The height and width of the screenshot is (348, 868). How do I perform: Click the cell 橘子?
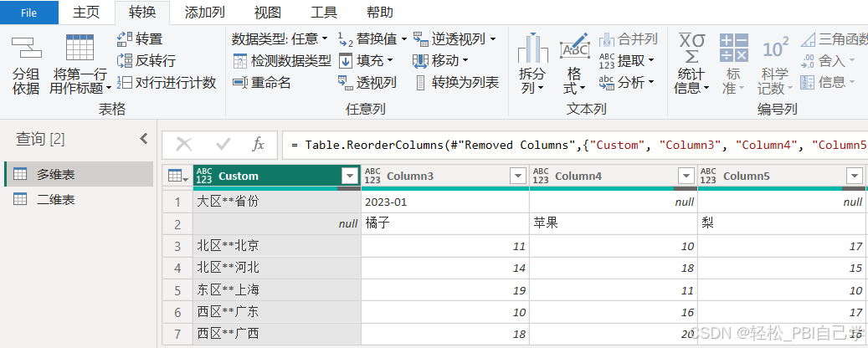click(445, 223)
